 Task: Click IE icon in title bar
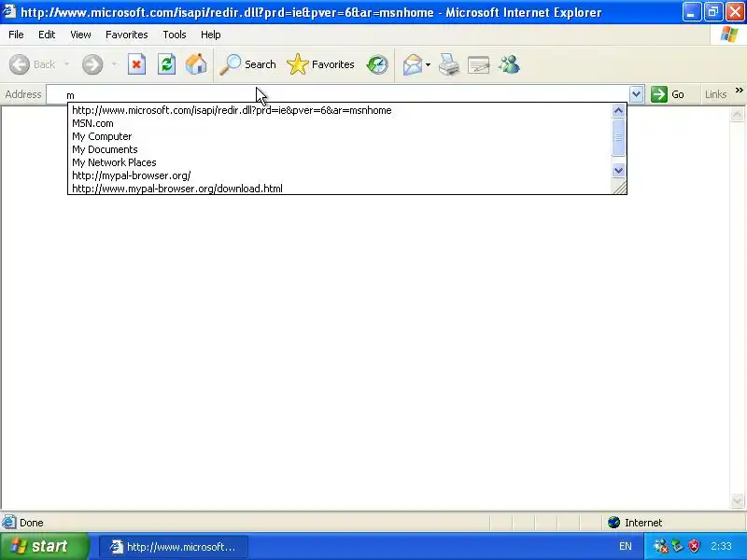point(9,11)
